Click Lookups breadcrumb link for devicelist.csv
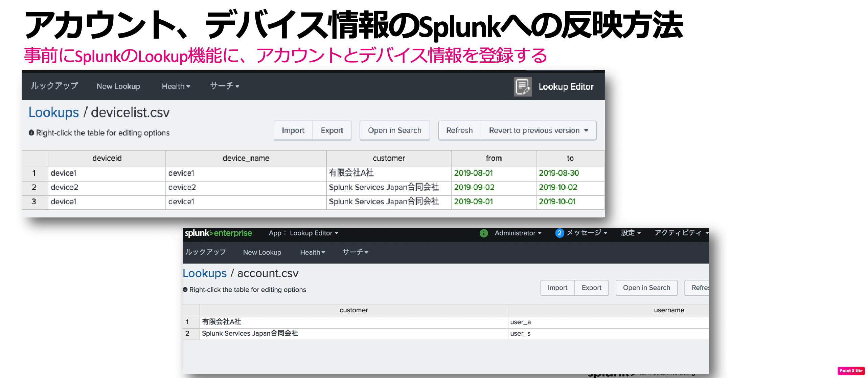 pos(53,112)
